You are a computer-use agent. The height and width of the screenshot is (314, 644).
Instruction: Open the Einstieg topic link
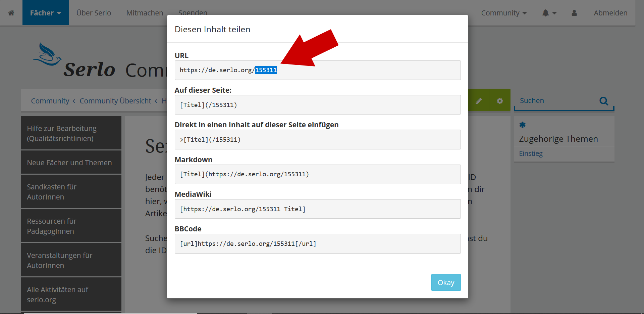coord(531,153)
